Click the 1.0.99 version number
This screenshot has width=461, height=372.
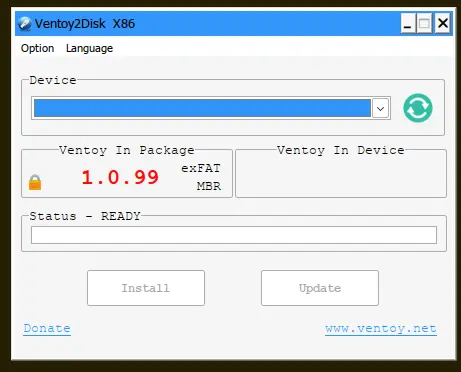[x=120, y=177]
